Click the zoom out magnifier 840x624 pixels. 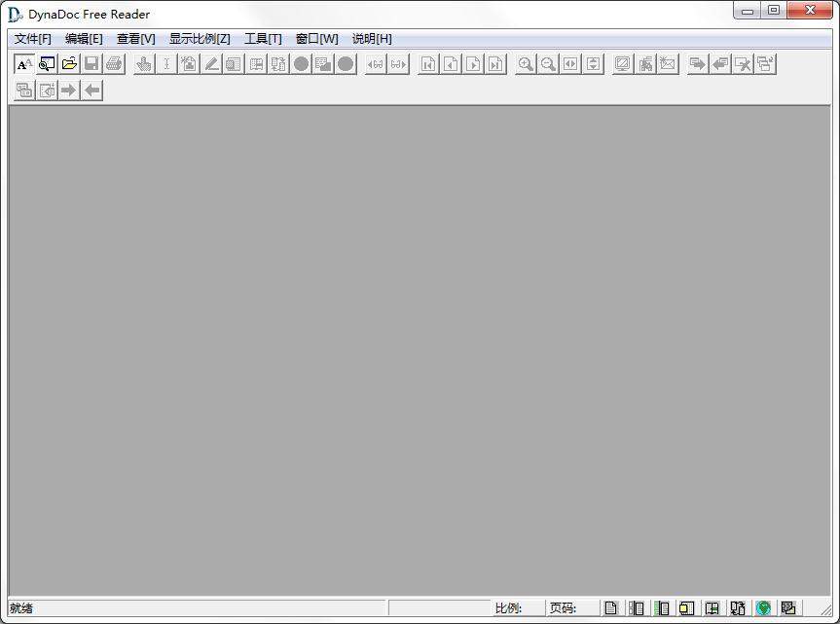point(548,64)
